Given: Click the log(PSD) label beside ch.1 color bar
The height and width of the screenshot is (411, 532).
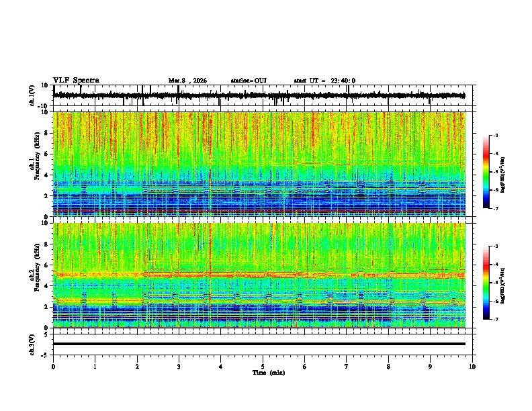Looking at the screenshot, I should click(x=503, y=175).
